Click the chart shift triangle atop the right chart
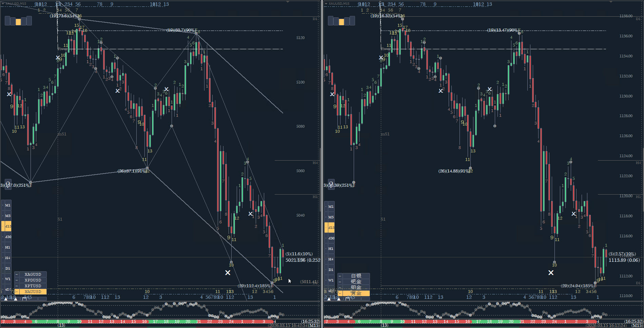Screen dimensions: 644x328 point(611,2)
